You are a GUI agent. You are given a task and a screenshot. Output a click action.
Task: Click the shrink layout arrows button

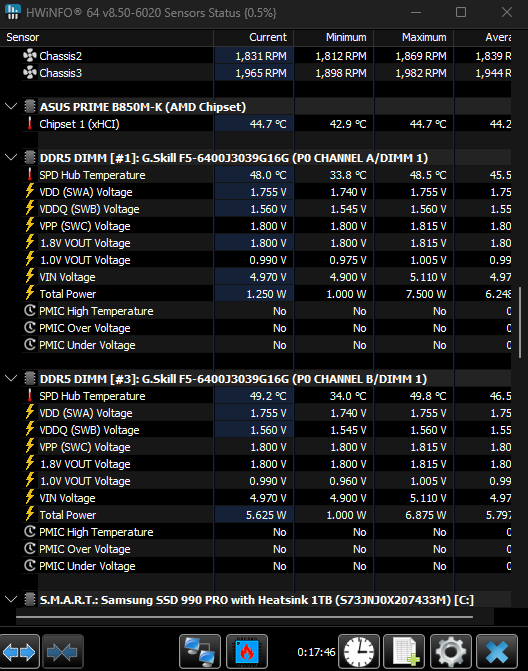62,651
